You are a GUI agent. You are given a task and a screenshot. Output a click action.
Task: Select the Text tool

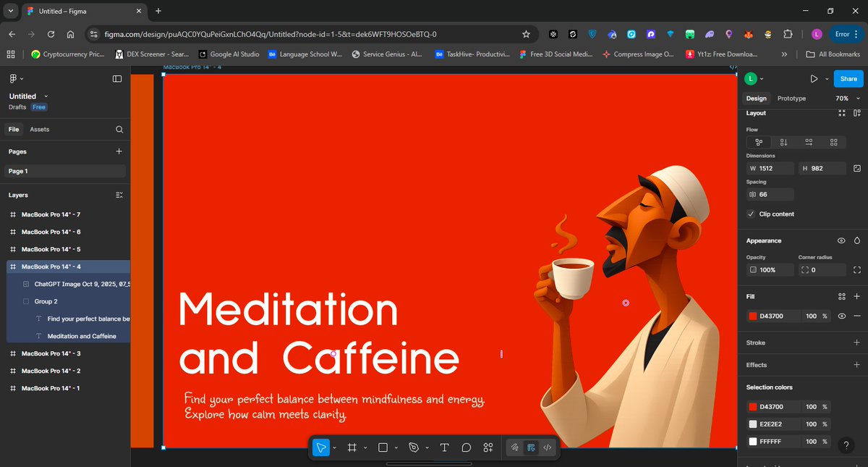coord(445,447)
